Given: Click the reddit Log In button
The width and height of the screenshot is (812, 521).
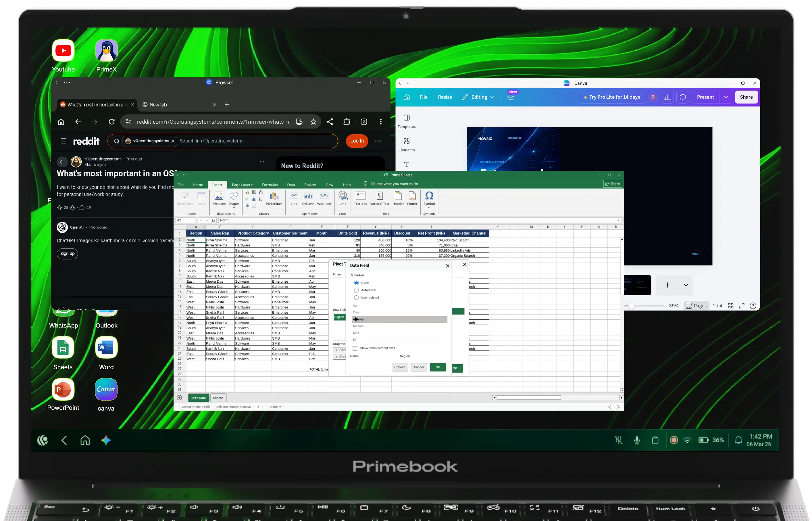Looking at the screenshot, I should click(357, 141).
